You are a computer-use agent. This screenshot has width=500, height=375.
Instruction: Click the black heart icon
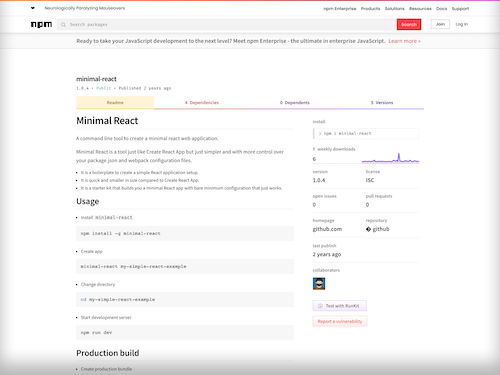(33, 8)
